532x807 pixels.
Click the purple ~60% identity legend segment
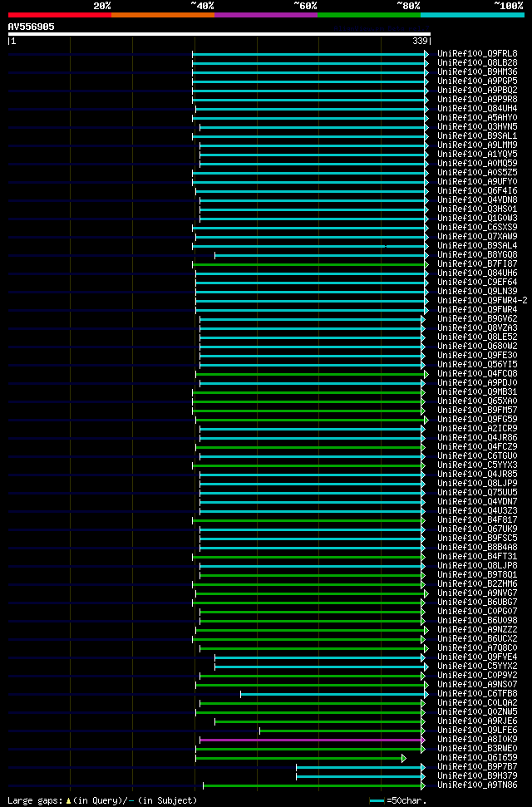pos(266,15)
